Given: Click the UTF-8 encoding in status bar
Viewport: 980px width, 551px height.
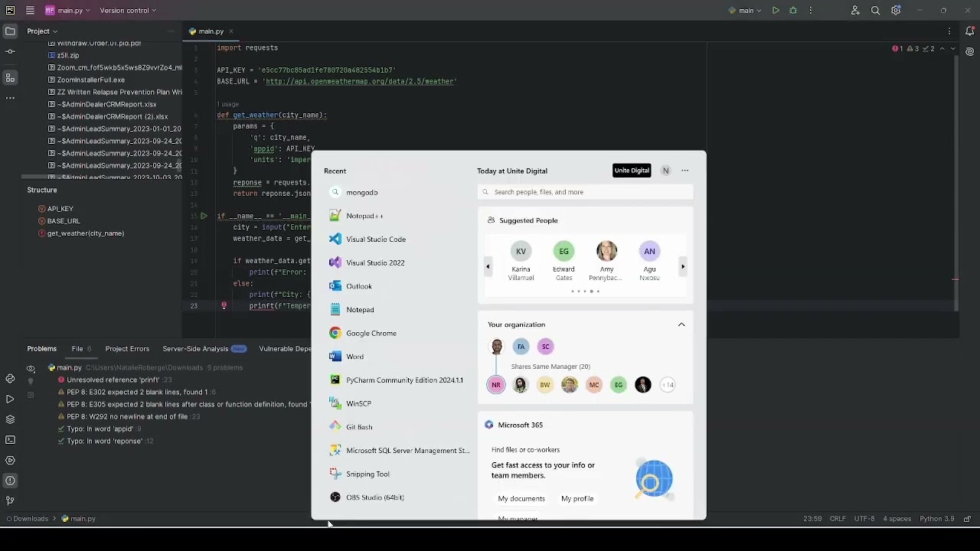Looking at the screenshot, I should point(864,519).
